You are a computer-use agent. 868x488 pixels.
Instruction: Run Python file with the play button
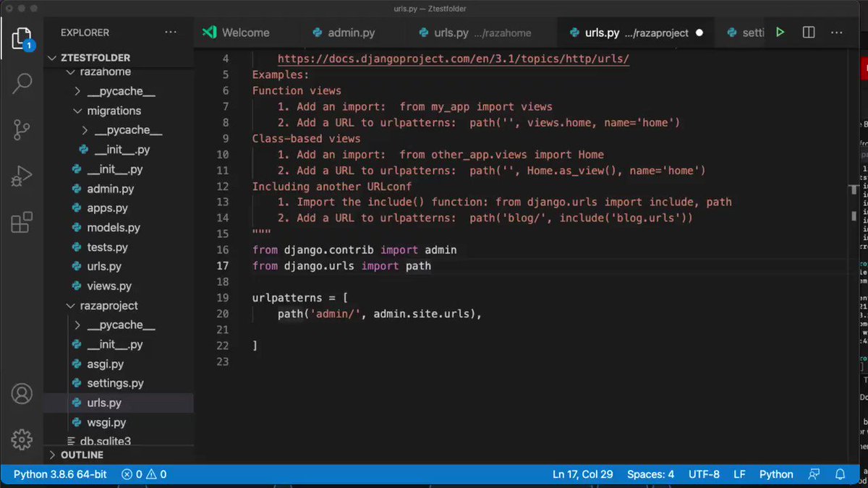point(780,33)
